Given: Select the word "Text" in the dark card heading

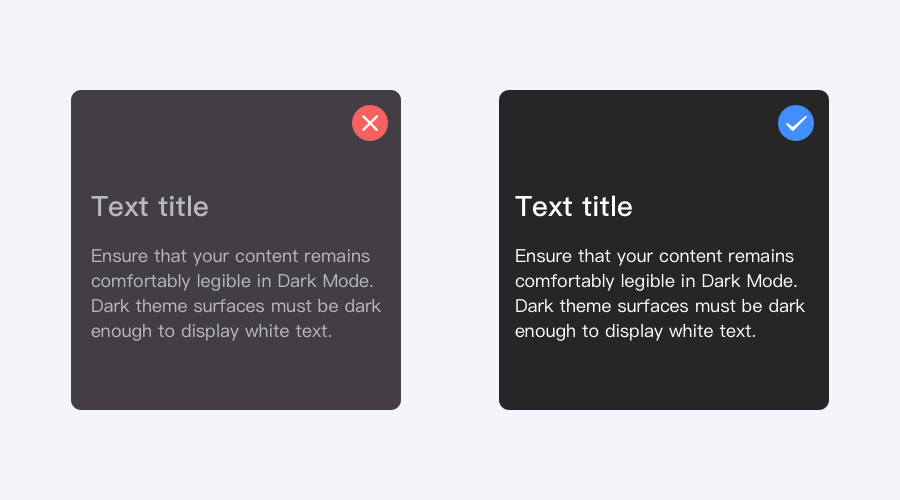Looking at the screenshot, I should point(544,207).
